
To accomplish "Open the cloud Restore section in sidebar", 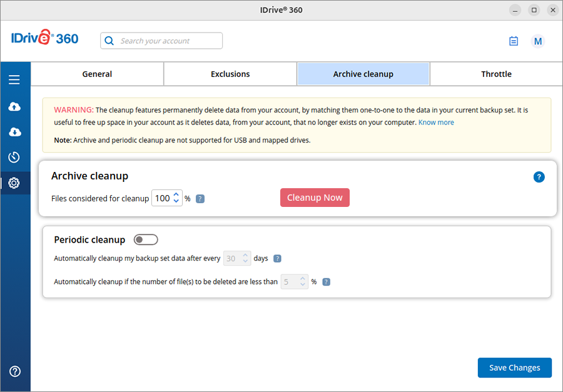I will coord(14,132).
